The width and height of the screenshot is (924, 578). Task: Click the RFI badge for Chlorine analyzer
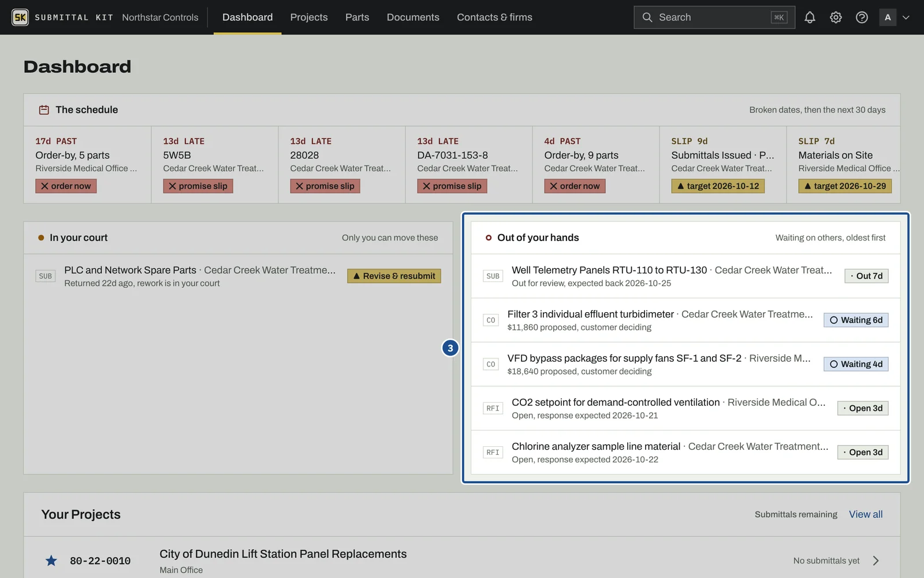point(493,452)
